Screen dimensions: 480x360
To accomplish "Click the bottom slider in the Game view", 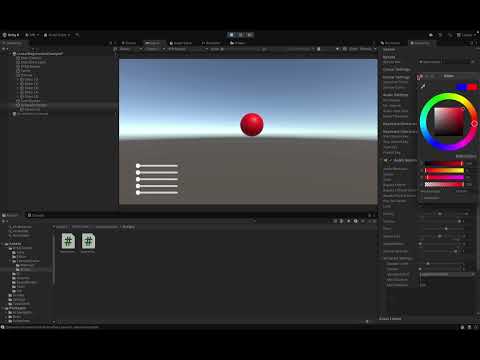I will pyautogui.click(x=157, y=192).
